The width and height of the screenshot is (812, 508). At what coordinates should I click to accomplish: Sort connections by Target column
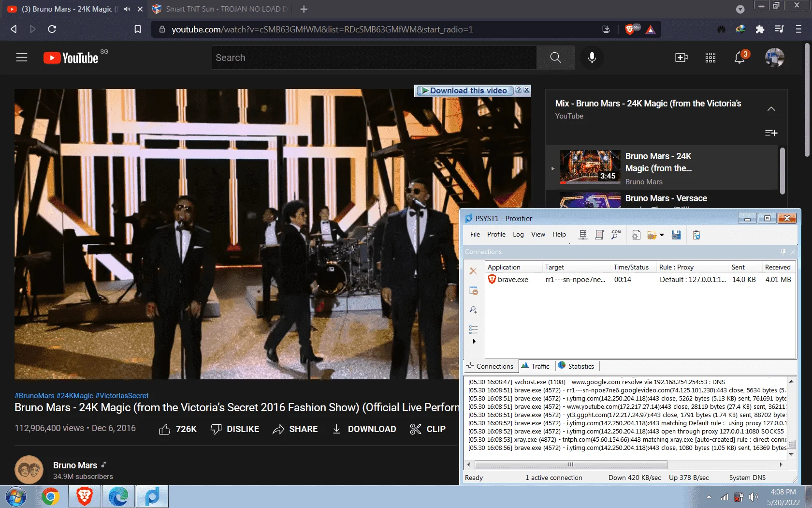click(577, 267)
